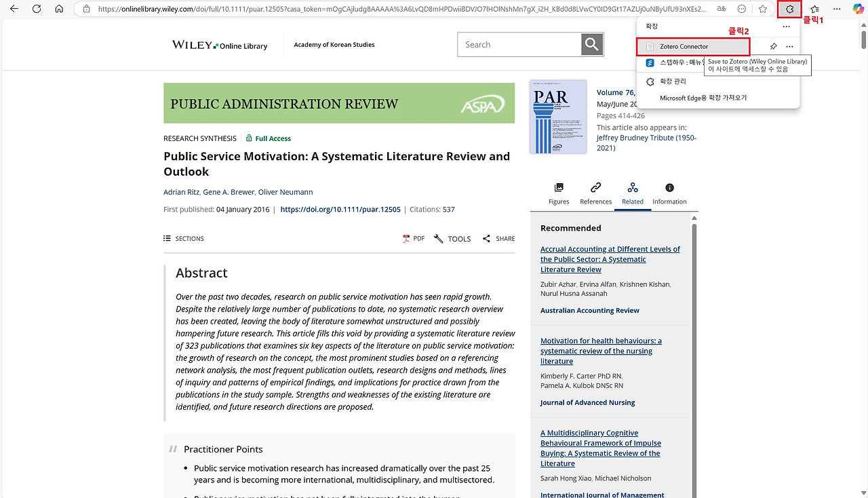
Task: Select the Related tab
Action: point(633,193)
